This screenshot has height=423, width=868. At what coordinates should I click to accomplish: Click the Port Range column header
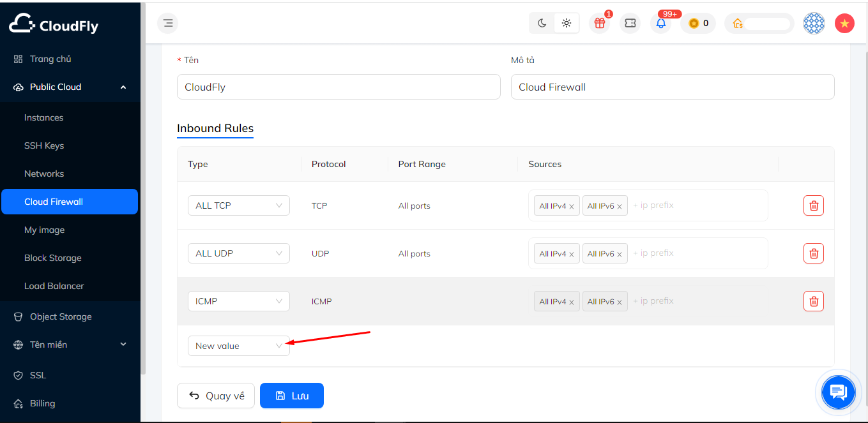pos(422,164)
